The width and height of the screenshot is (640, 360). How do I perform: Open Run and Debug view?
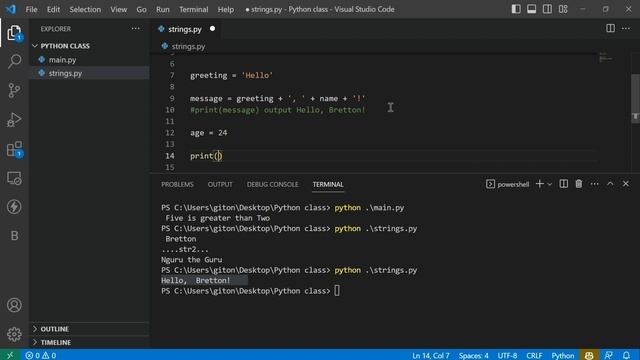tap(14, 120)
